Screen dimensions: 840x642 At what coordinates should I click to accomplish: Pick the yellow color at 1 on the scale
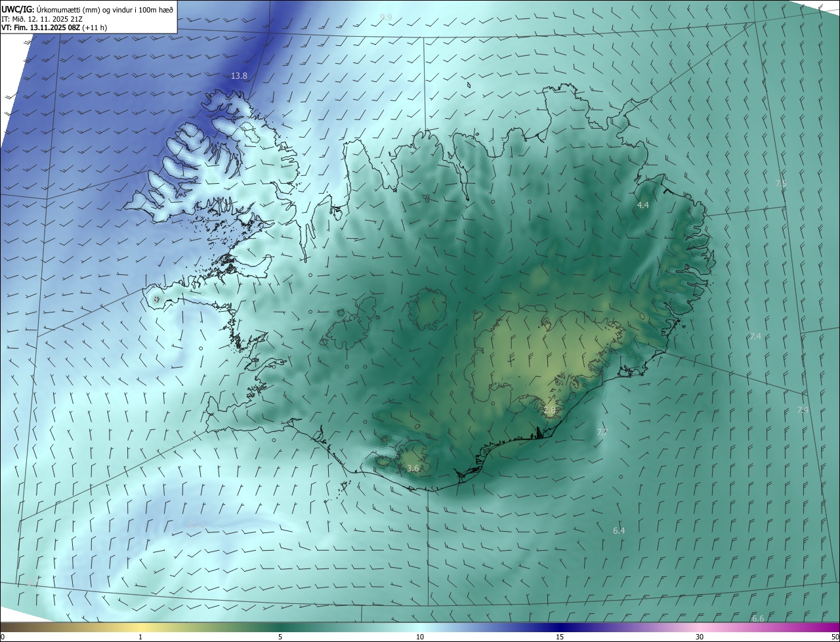click(140, 627)
